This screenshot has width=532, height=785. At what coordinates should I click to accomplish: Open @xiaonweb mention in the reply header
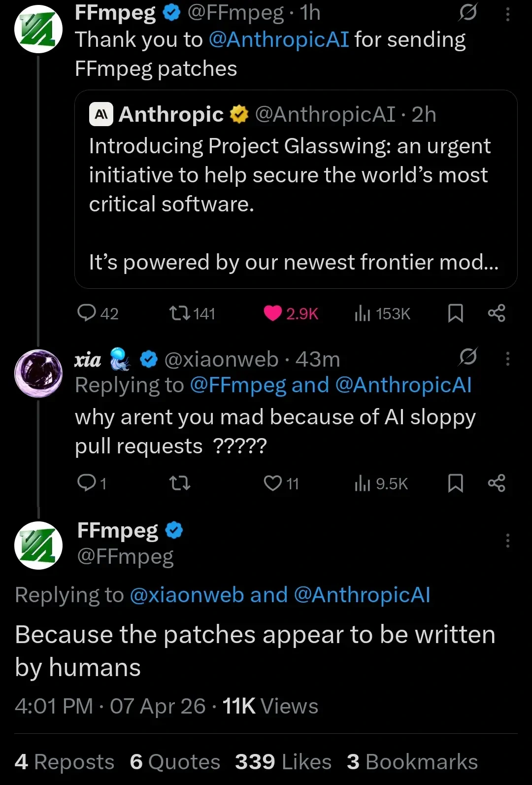[x=187, y=595]
